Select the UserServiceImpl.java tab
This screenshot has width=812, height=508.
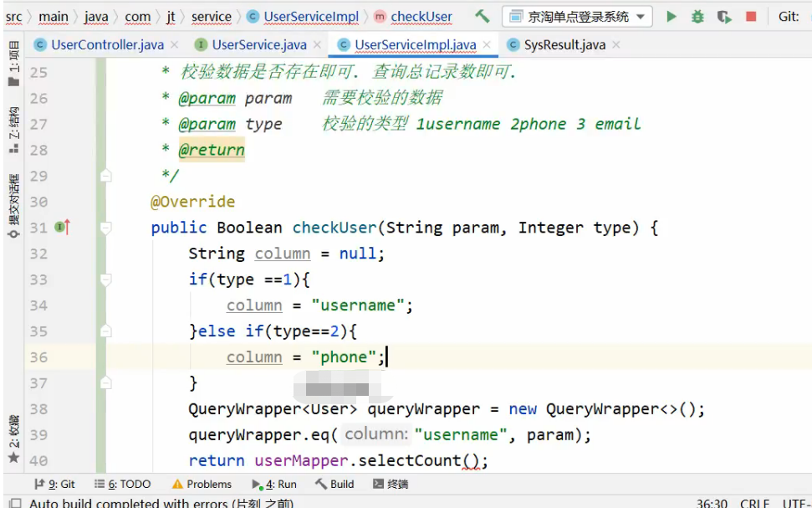(416, 45)
